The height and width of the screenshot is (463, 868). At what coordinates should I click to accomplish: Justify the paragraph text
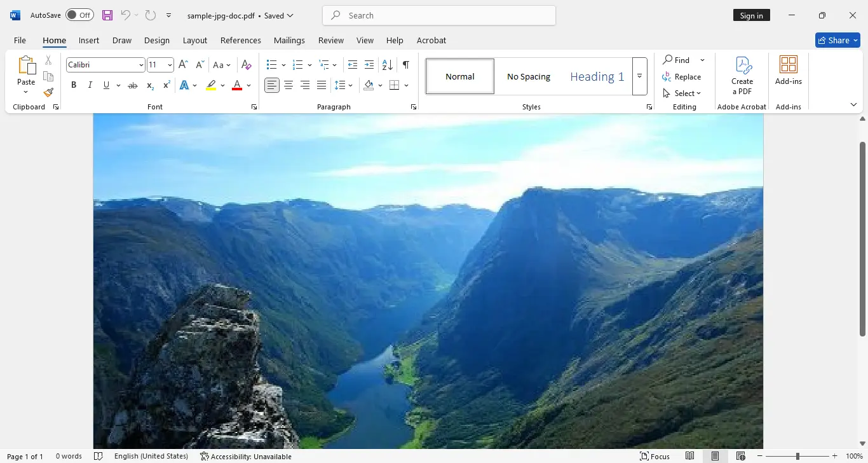(x=322, y=85)
